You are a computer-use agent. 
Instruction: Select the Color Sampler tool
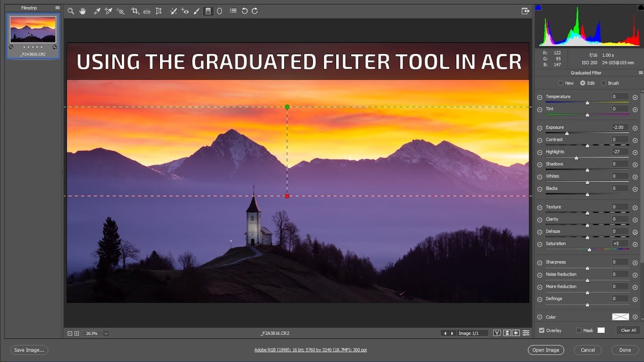tap(108, 11)
